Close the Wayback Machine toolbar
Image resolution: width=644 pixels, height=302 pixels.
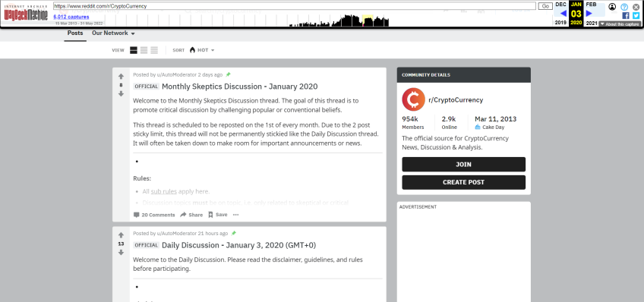tap(636, 7)
